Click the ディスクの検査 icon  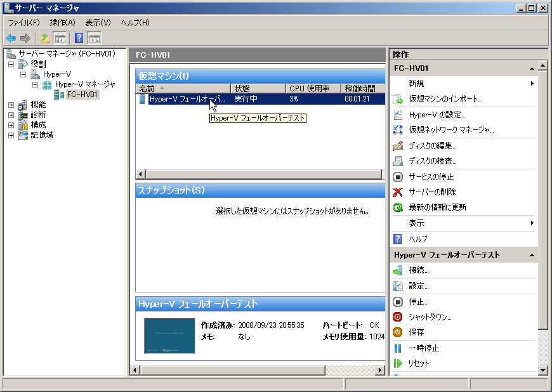coord(397,161)
